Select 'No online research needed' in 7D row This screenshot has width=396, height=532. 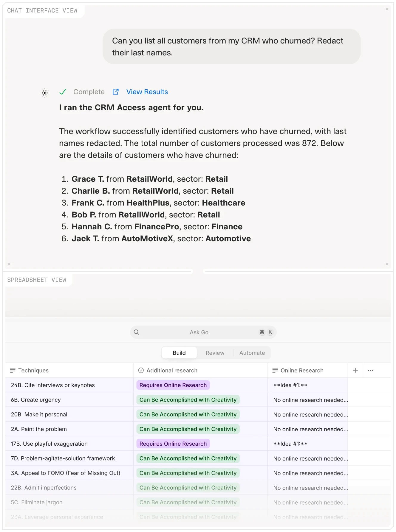(x=308, y=458)
